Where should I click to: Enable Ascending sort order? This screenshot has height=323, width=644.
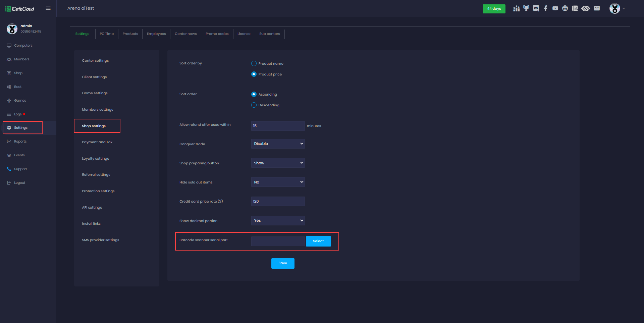[254, 94]
